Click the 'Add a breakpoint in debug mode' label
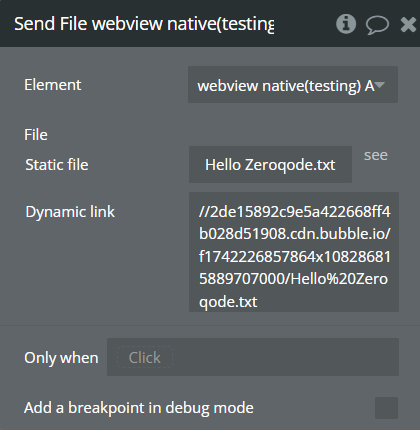This screenshot has width=420, height=430. click(x=139, y=408)
